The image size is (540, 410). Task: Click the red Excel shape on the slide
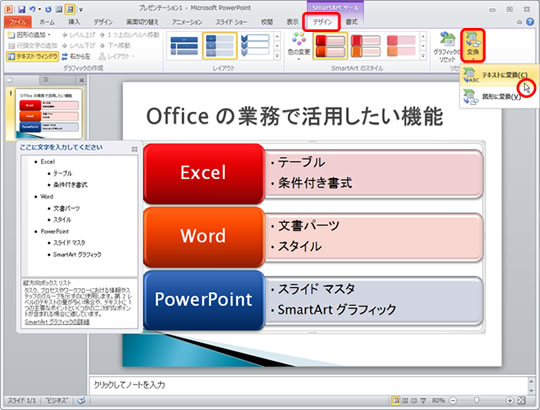point(204,174)
